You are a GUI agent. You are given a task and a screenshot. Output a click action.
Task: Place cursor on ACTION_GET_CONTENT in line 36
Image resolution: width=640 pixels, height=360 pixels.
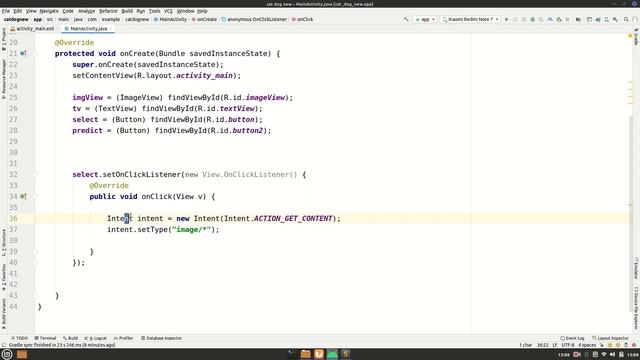point(293,218)
